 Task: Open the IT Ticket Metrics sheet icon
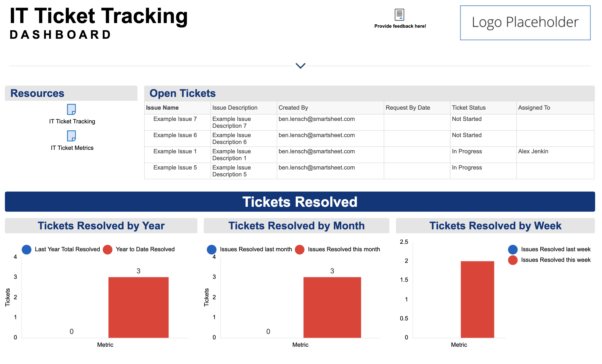coord(71,136)
